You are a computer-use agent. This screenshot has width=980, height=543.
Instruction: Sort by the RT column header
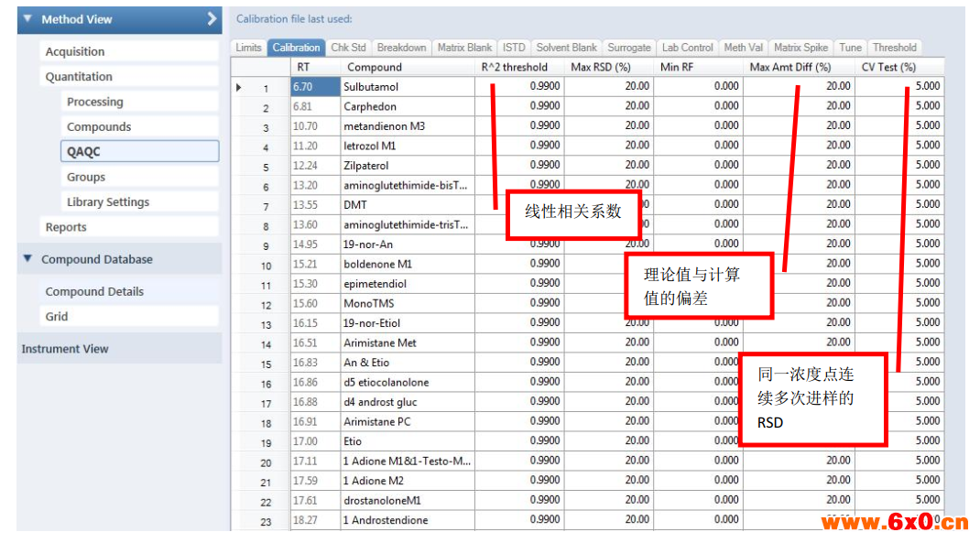click(303, 67)
